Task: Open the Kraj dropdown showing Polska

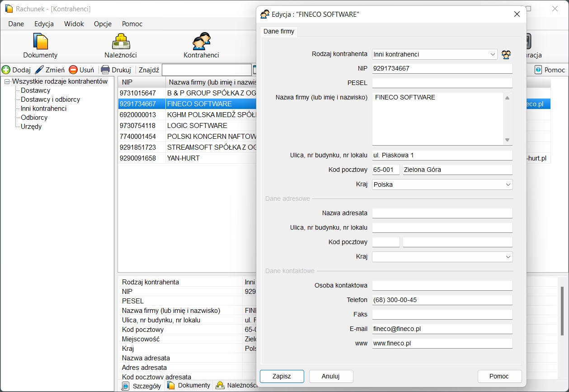Action: pos(508,184)
